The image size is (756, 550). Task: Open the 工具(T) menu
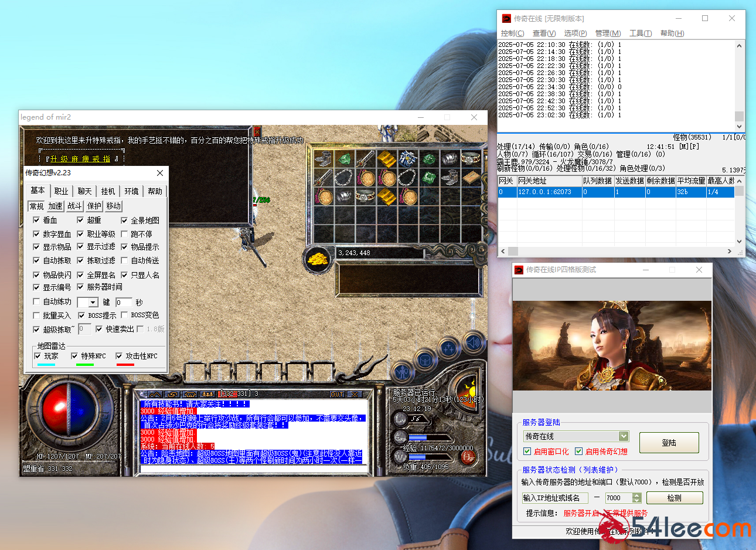641,33
